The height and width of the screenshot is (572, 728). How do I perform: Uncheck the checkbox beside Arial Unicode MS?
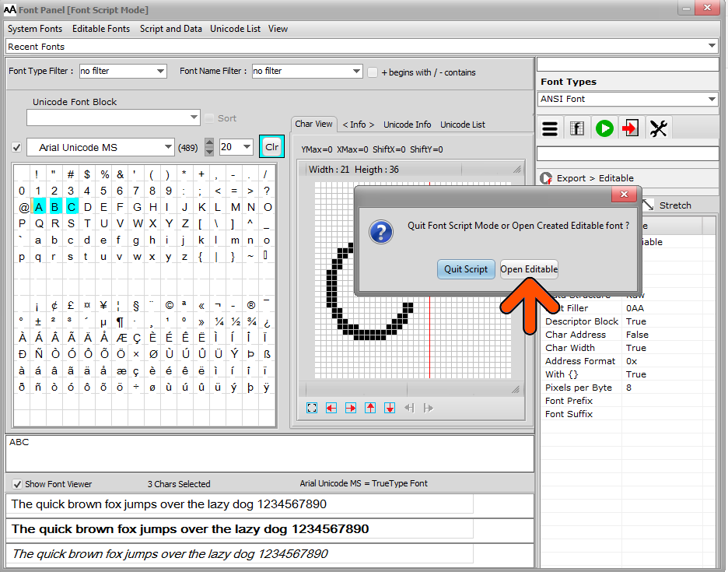pyautogui.click(x=16, y=147)
